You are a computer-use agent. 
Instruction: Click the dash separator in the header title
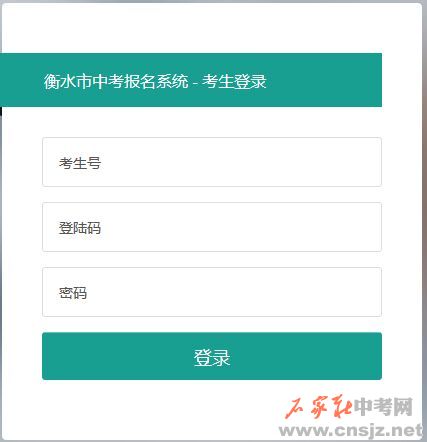[x=195, y=83]
